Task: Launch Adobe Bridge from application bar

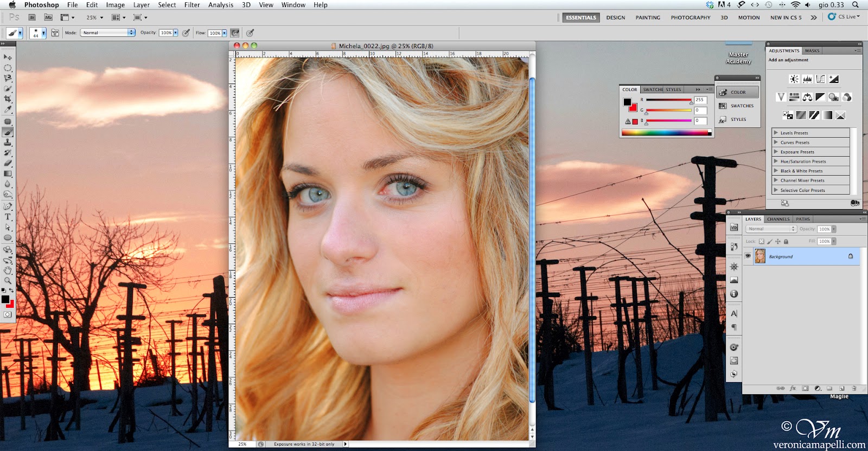Action: (x=32, y=17)
